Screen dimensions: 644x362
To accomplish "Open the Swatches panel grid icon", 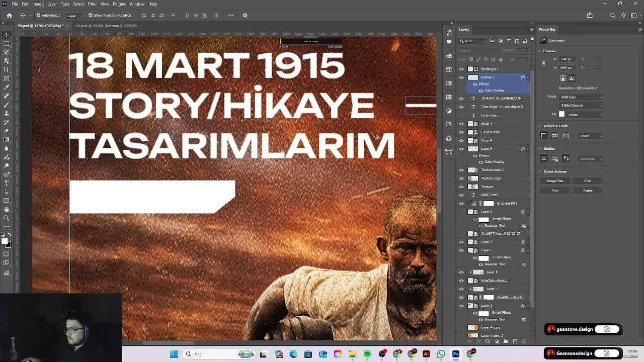I will click(x=449, y=69).
